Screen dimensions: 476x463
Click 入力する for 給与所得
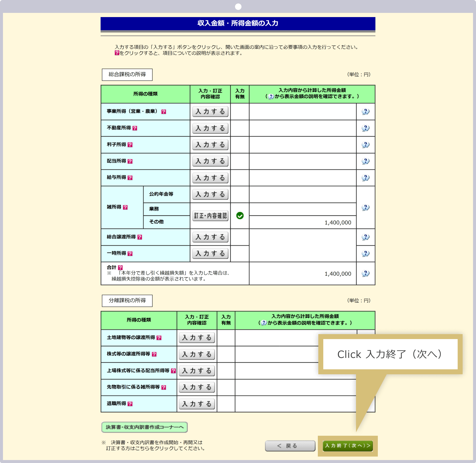pos(210,178)
